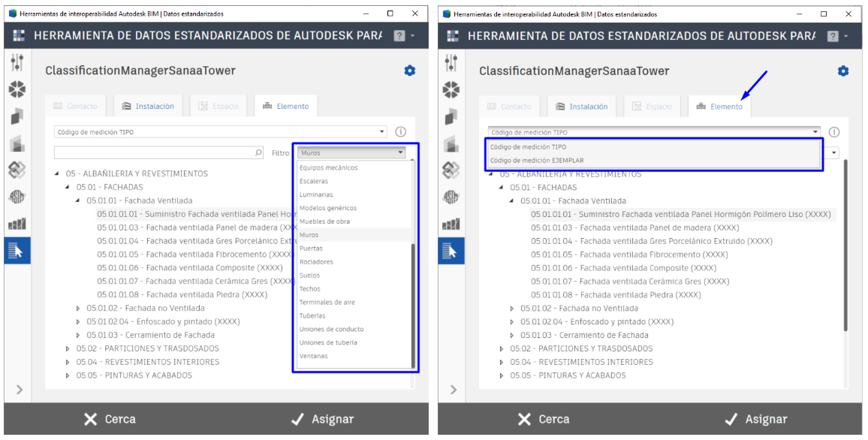868x440 pixels.
Task: Expand 05.02 - PARTICIONES Y TRASDOSADOS in left window
Action: coord(68,348)
